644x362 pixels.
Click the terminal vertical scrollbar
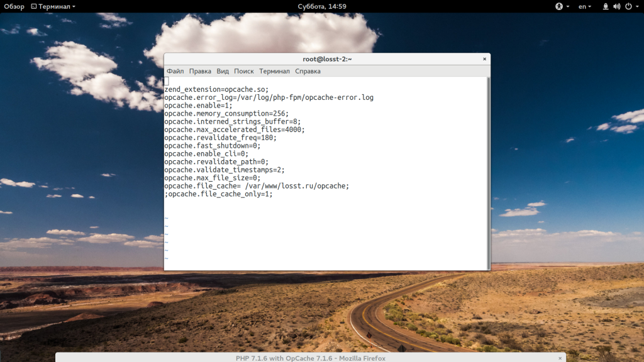tap(488, 173)
